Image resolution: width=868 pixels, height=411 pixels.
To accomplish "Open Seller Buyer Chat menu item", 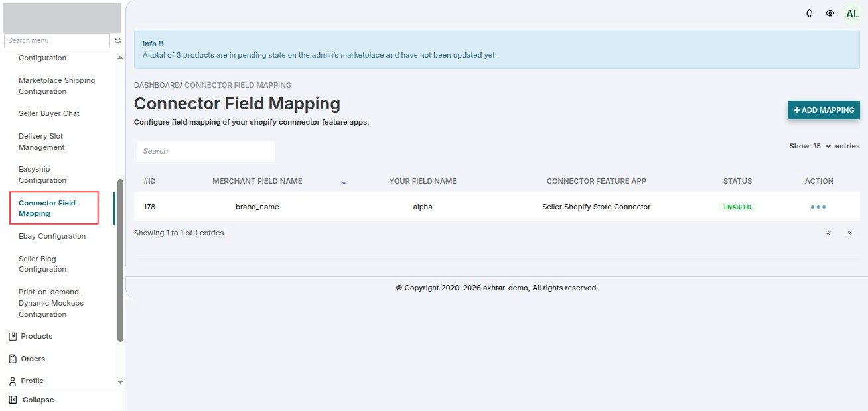I will coord(49,113).
